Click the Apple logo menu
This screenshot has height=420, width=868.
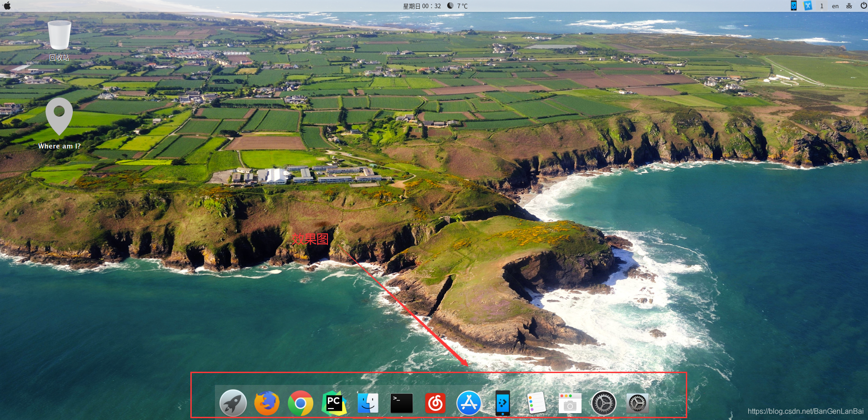pyautogui.click(x=7, y=6)
